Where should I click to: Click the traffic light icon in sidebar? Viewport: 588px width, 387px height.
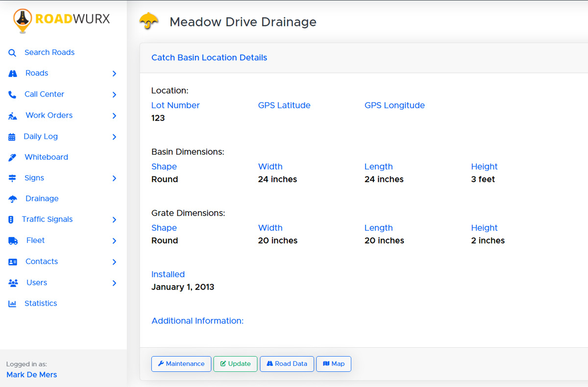tap(11, 220)
